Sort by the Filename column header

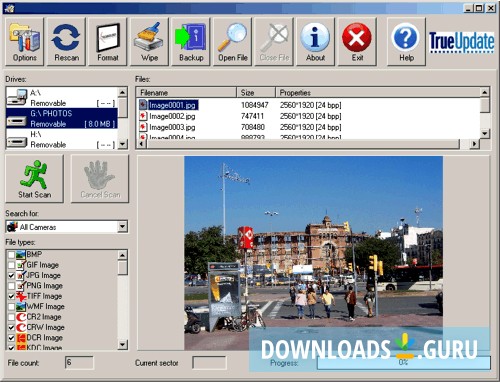click(187, 93)
